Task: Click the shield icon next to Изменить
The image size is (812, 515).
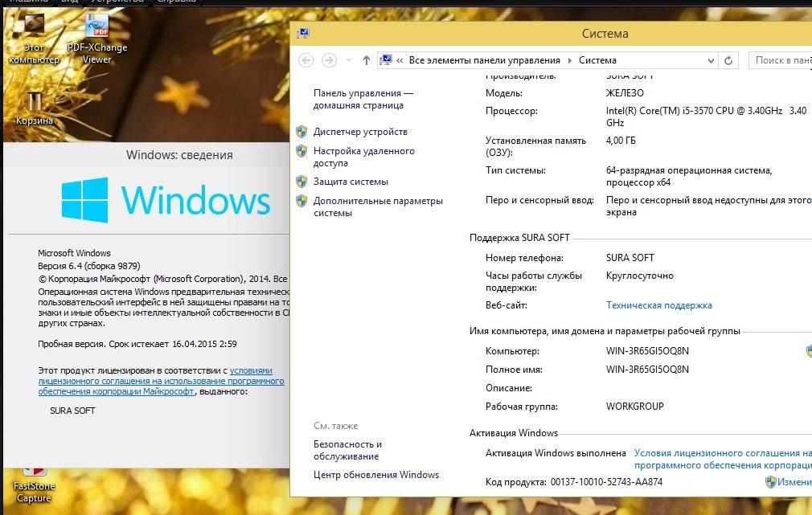Action: (x=770, y=482)
